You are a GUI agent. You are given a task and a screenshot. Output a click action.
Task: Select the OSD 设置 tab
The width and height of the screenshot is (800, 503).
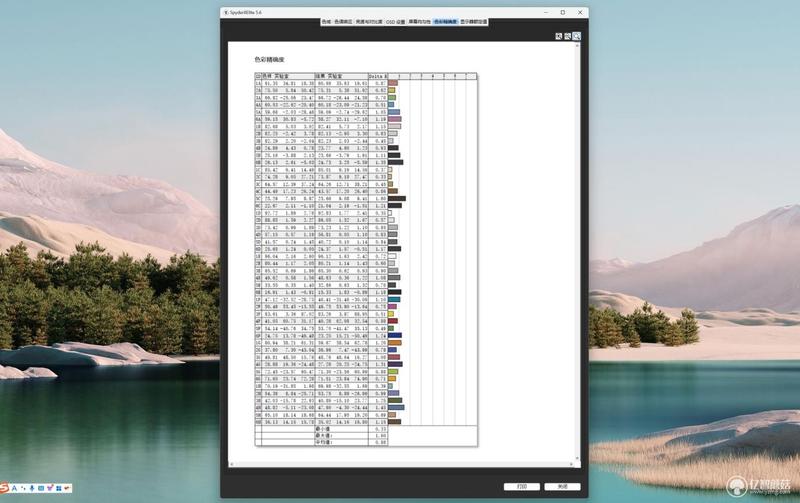pyautogui.click(x=395, y=22)
